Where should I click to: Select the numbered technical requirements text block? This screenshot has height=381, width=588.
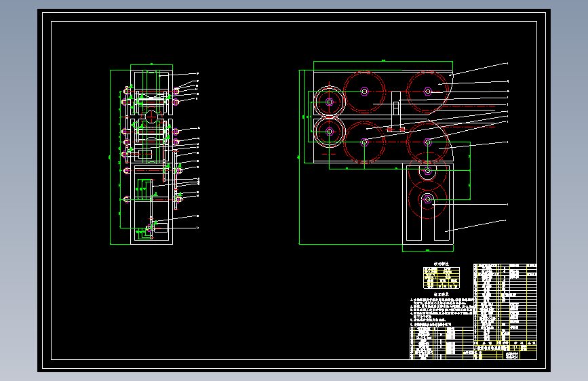point(442,311)
